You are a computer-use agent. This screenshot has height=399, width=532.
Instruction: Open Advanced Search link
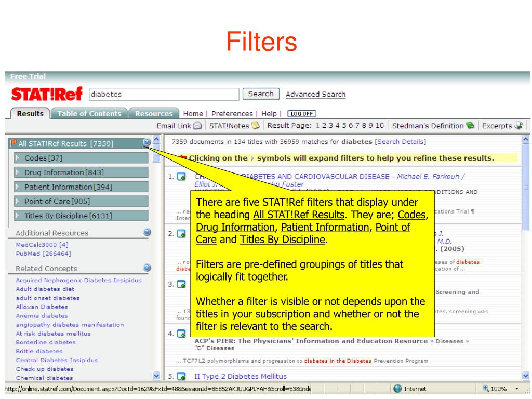tap(315, 95)
